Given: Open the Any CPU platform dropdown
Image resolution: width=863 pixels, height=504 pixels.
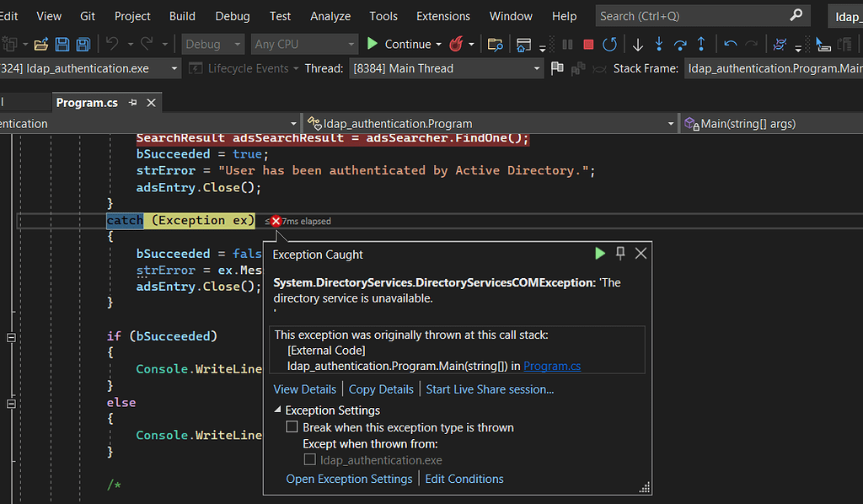Looking at the screenshot, I should (x=303, y=44).
